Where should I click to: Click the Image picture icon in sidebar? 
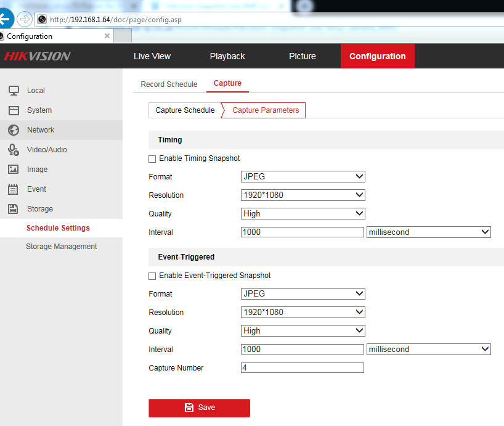tap(13, 170)
